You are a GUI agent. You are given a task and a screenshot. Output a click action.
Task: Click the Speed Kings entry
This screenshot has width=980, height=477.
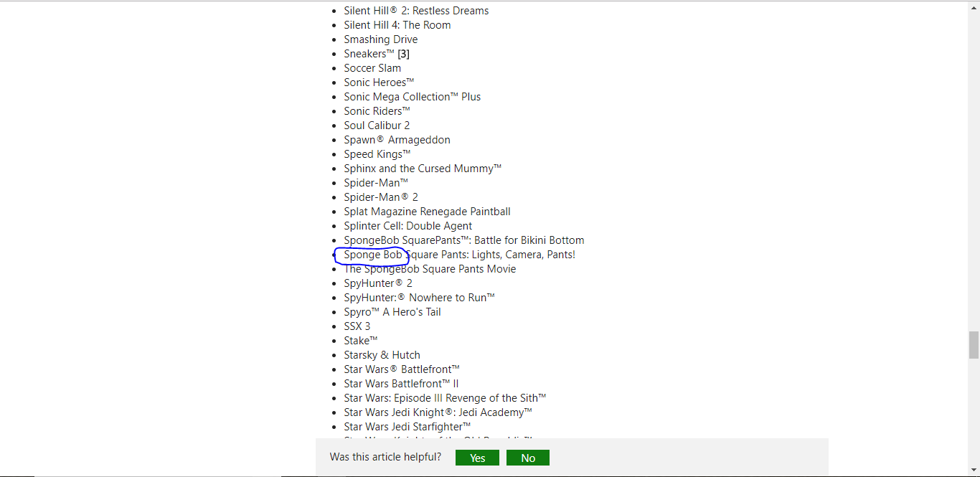point(377,154)
